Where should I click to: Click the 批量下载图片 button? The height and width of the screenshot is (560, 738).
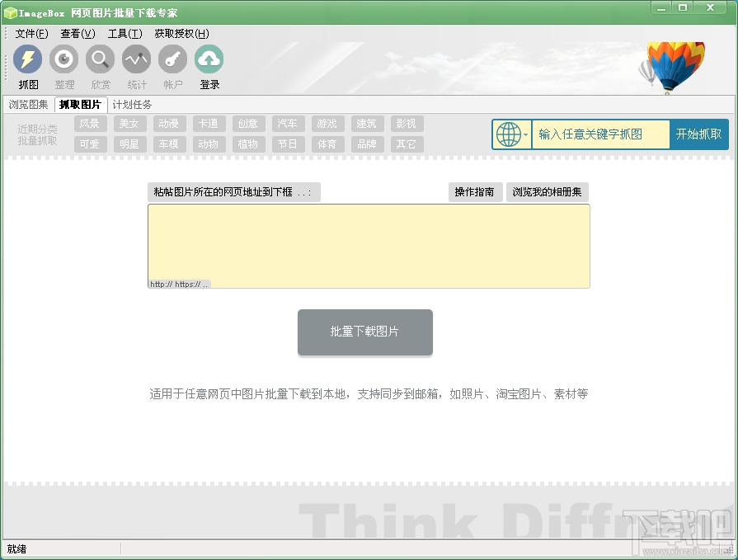coord(364,332)
